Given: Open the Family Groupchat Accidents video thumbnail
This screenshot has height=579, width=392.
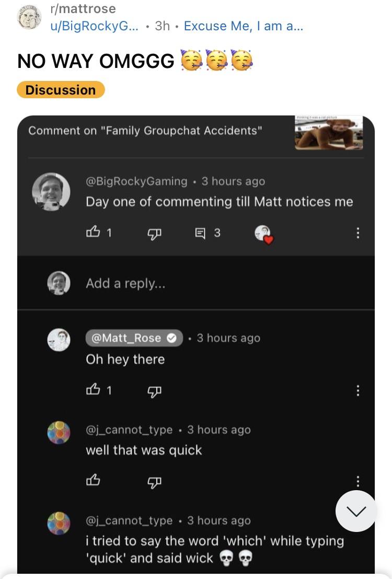Looking at the screenshot, I should [x=329, y=132].
